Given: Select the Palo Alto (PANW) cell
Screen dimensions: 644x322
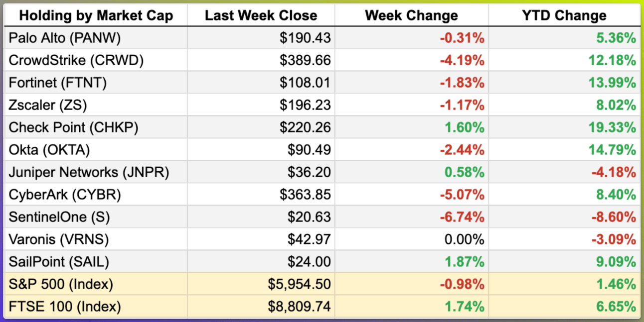Looking at the screenshot, I should (65, 38).
